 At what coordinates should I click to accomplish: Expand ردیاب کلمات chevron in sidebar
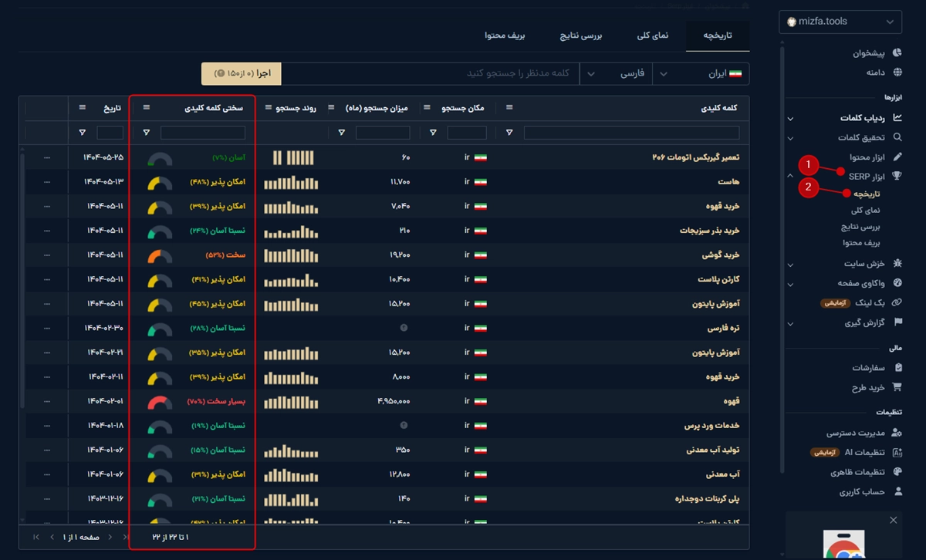[790, 119]
